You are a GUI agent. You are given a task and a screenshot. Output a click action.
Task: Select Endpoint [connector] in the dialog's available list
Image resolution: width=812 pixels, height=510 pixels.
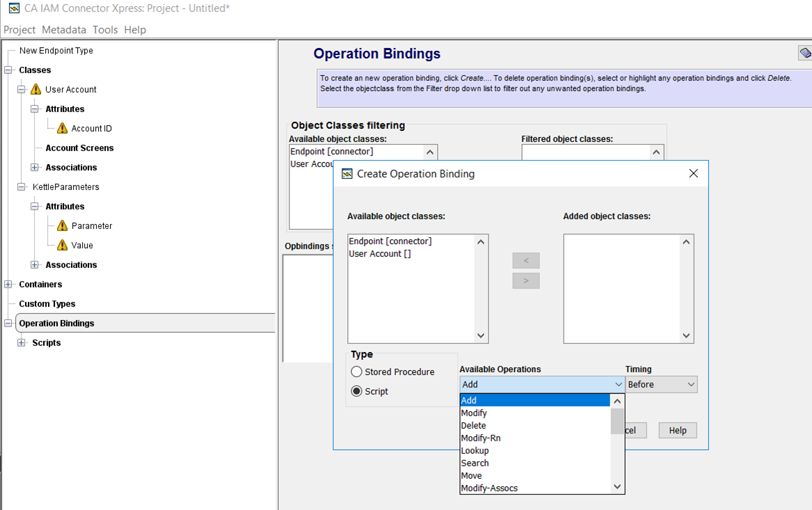390,241
